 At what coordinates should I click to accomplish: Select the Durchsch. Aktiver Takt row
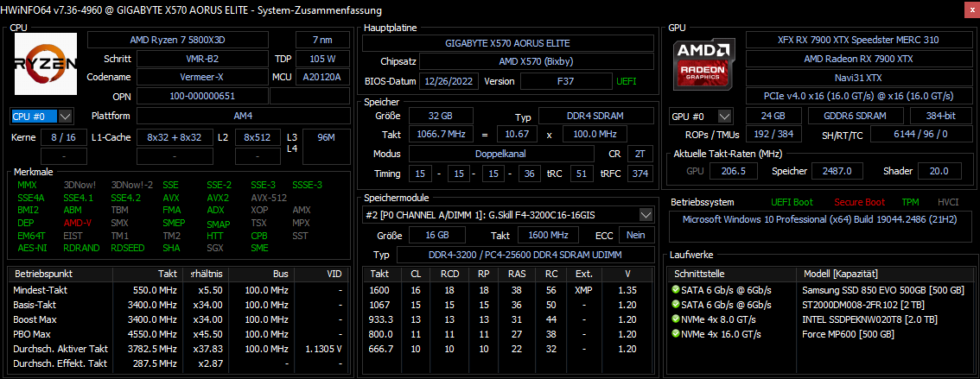pyautogui.click(x=178, y=349)
